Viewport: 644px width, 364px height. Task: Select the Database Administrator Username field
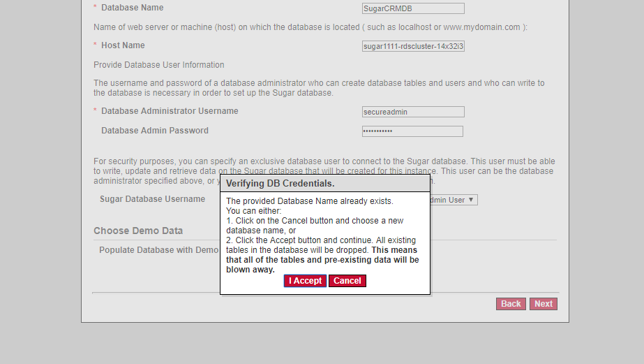[x=413, y=112]
